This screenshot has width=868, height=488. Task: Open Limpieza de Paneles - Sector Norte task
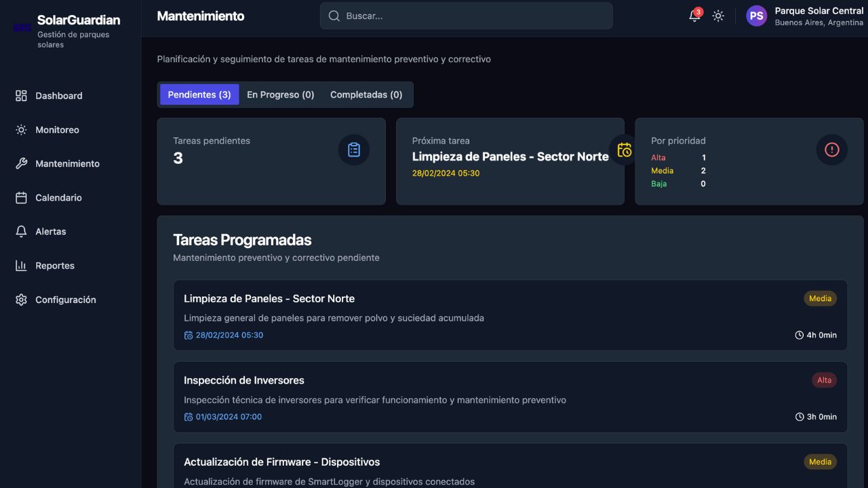[x=510, y=315]
